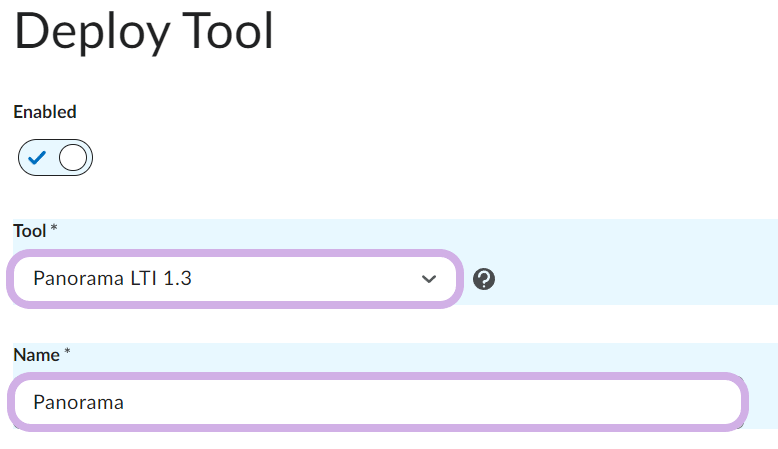The image size is (778, 449).
Task: Click the blue highlighted area beside help icon
Action: pyautogui.click(x=640, y=279)
